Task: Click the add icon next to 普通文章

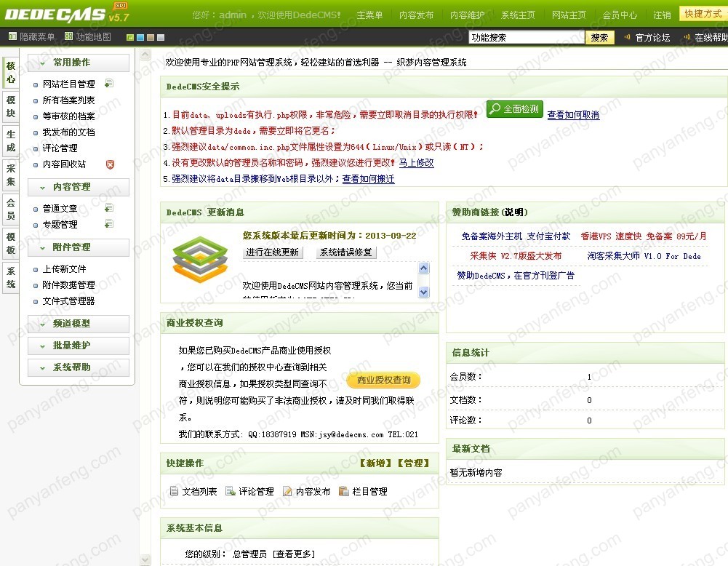Action: 109,208
